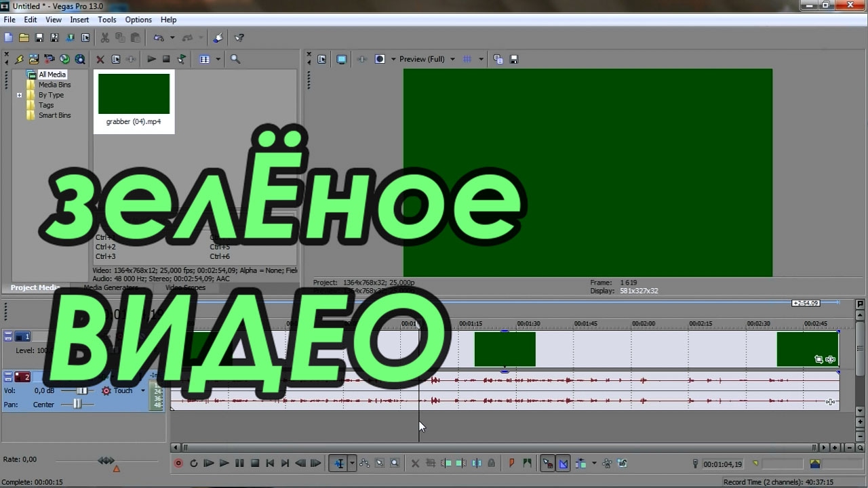Click the Stop button in the transport bar
The width and height of the screenshot is (868, 488).
point(255,464)
